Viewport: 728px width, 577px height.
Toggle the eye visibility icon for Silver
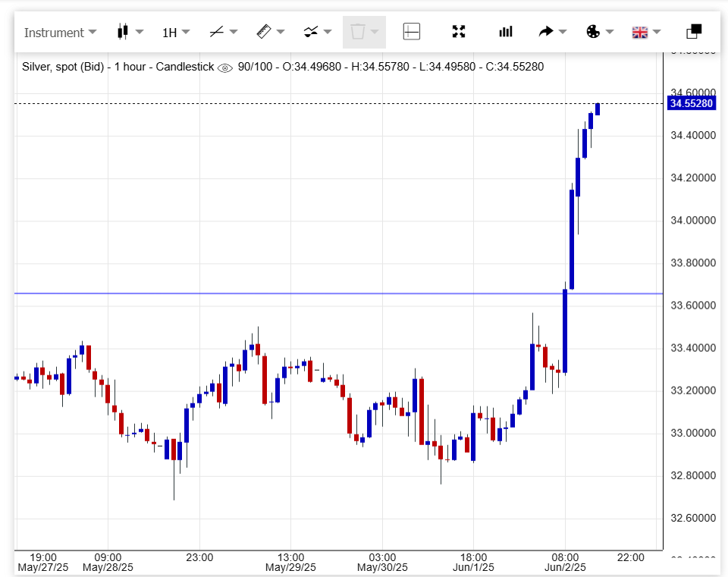tap(225, 67)
